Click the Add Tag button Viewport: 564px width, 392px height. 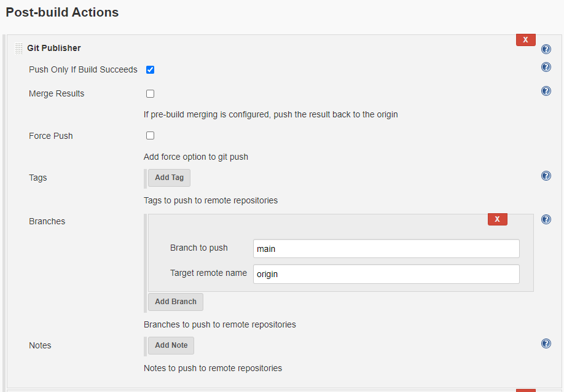click(x=169, y=178)
